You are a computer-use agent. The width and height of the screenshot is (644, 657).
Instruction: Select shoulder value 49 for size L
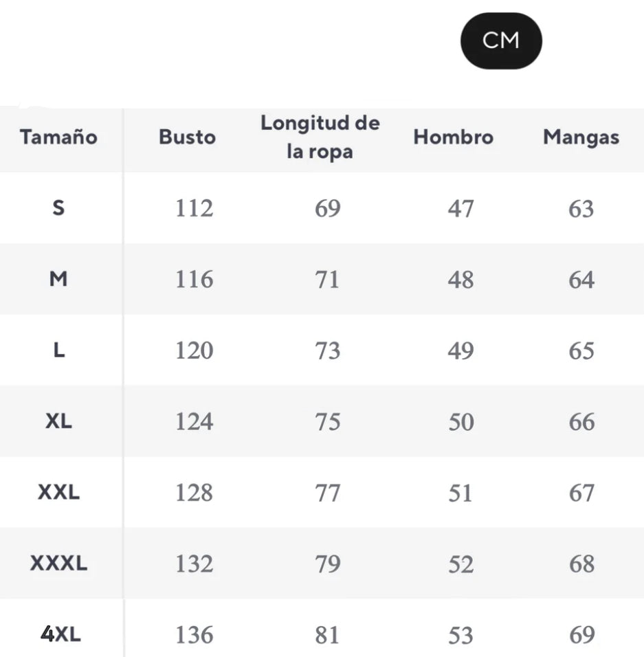460,351
